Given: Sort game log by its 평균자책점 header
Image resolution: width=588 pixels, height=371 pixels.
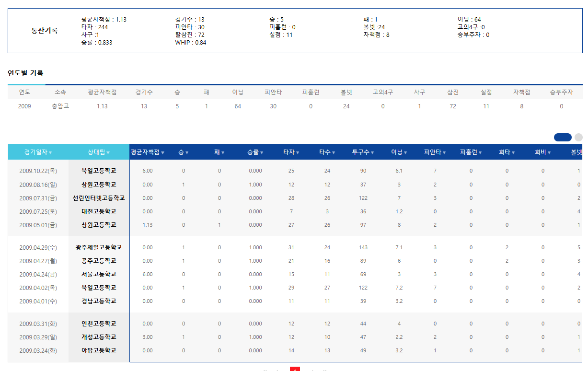Looking at the screenshot, I should pos(148,152).
